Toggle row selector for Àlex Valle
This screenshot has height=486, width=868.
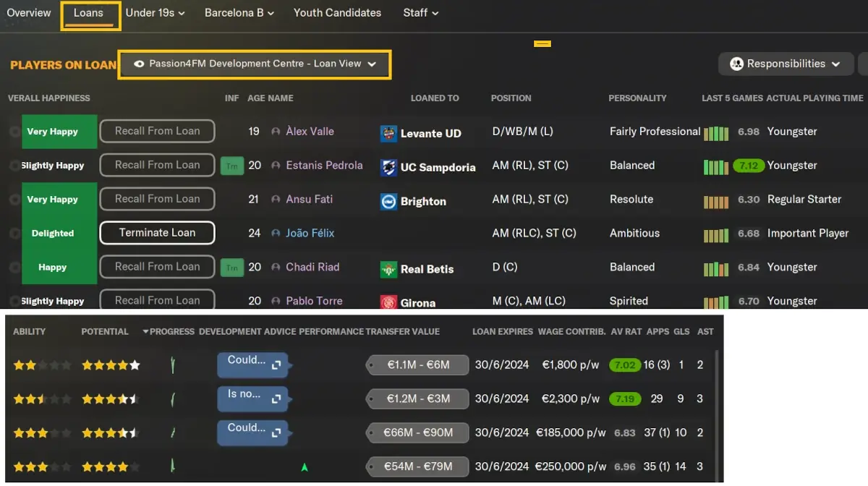pyautogui.click(x=14, y=132)
